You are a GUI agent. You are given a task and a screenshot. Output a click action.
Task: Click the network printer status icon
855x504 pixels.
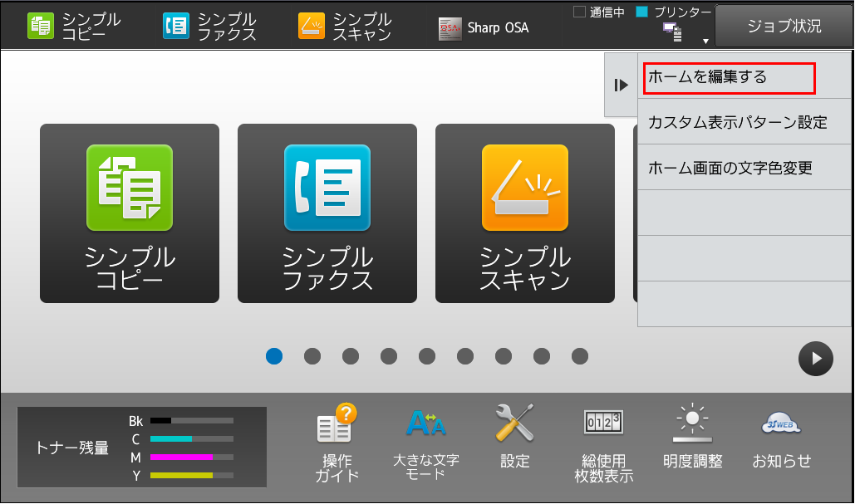tap(671, 32)
